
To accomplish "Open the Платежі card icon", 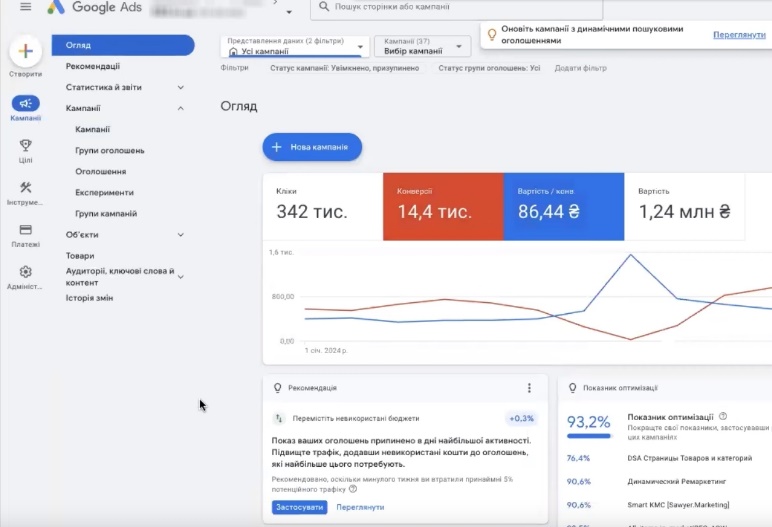I will coord(25,229).
